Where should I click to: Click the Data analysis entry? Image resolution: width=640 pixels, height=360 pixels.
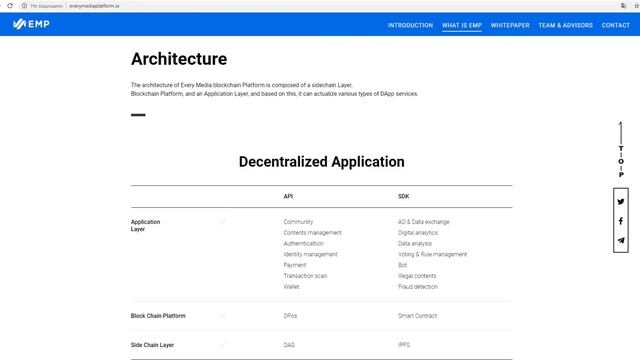tap(415, 243)
